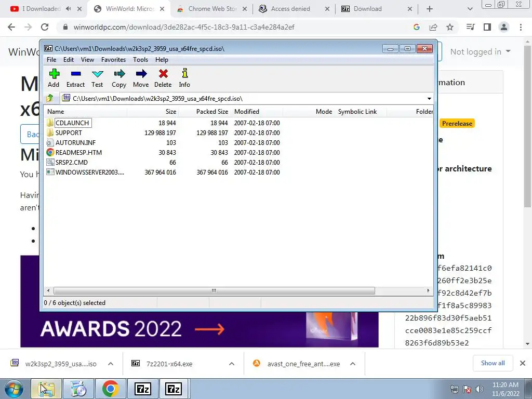This screenshot has width=532, height=399.
Task: Open Windows Explorer from taskbar
Action: (46, 389)
